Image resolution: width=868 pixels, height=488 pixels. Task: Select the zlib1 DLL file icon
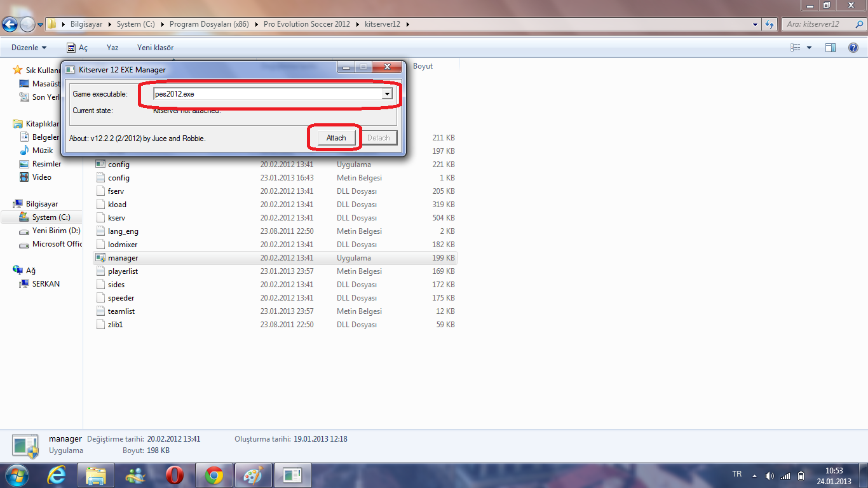coord(100,325)
